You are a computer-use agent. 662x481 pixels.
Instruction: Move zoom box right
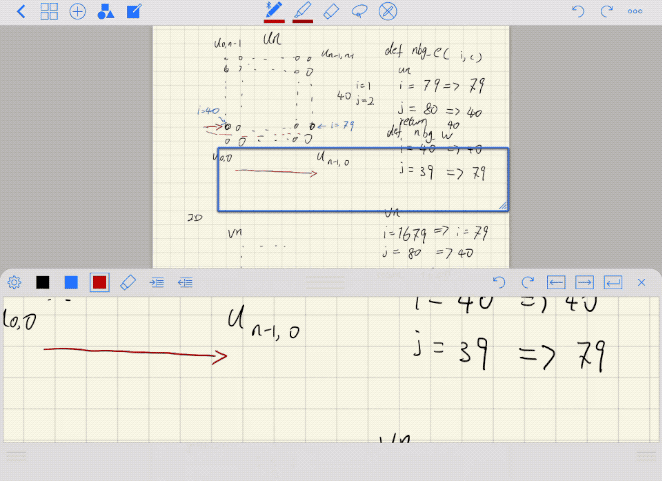click(x=584, y=282)
